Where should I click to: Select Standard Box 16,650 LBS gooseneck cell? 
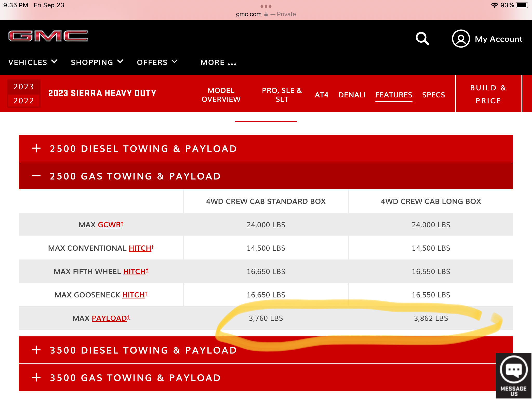pyautogui.click(x=266, y=295)
